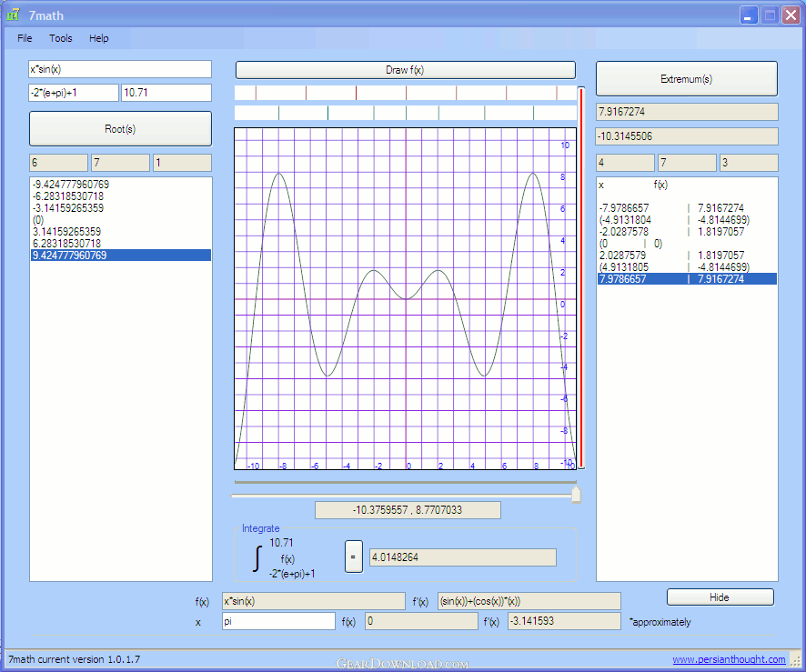Click the root field showing 1
This screenshot has width=806, height=672.
(x=182, y=163)
